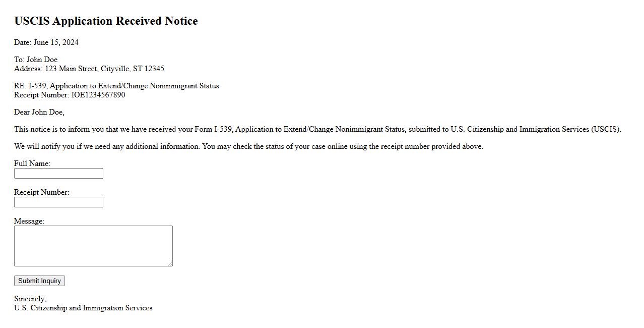Screen dimensions: 644x328
Task: Click inside the Message text area
Action: click(93, 246)
